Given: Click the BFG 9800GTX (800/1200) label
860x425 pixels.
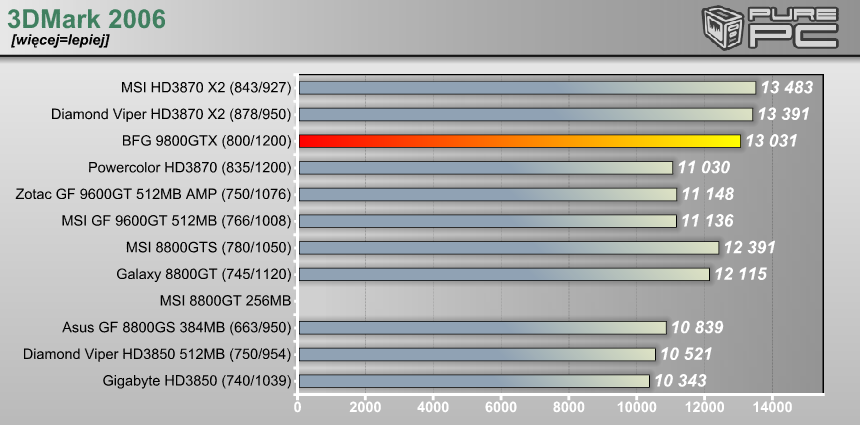Looking at the screenshot, I should [x=206, y=141].
